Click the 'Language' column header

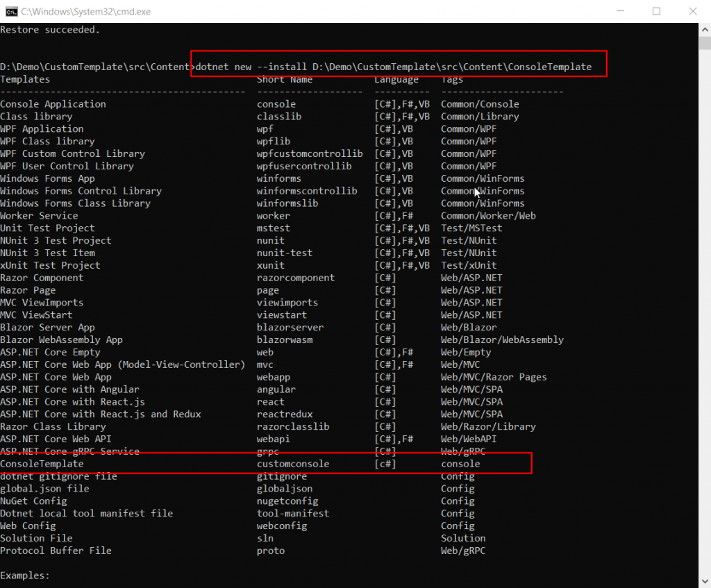[396, 80]
